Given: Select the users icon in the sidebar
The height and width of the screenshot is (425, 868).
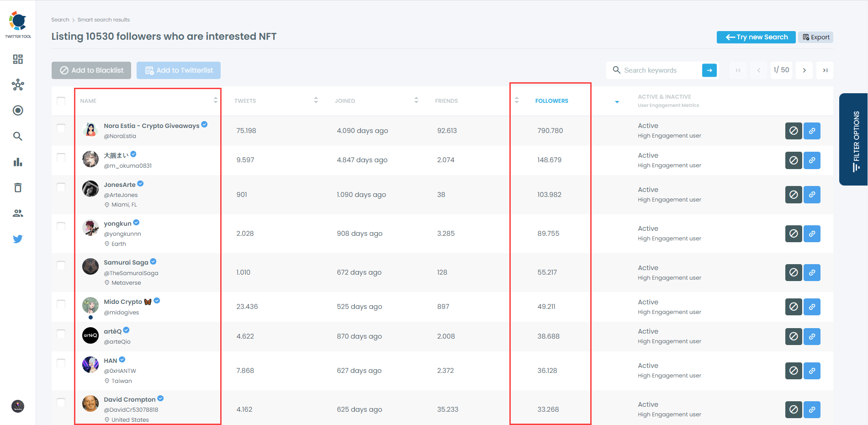Looking at the screenshot, I should (x=18, y=212).
